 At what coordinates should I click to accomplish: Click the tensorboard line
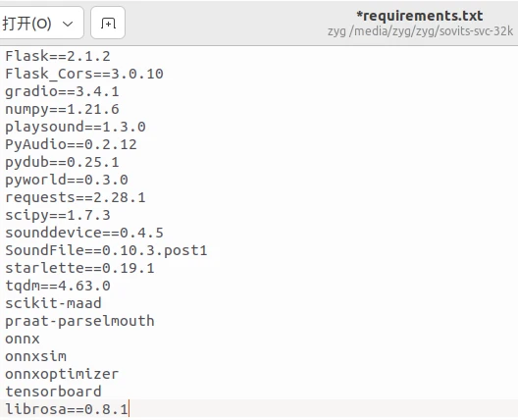coord(53,392)
